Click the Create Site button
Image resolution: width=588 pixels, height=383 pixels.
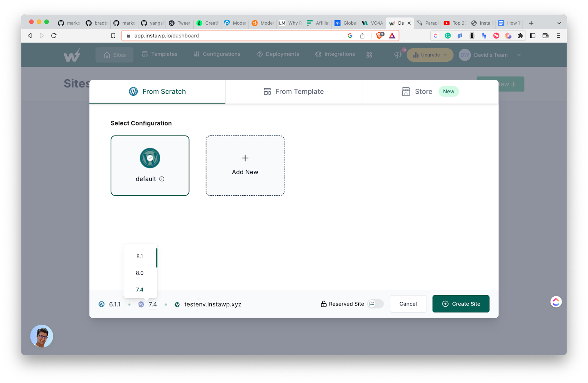point(461,304)
